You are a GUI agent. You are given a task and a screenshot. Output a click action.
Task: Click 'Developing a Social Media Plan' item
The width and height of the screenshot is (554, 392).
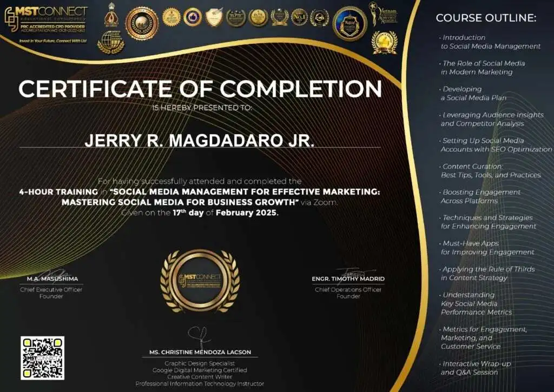(473, 93)
